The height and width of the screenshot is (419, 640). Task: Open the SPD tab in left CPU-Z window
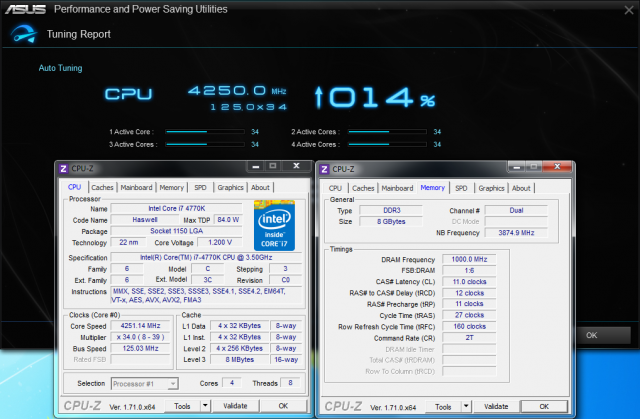point(200,187)
